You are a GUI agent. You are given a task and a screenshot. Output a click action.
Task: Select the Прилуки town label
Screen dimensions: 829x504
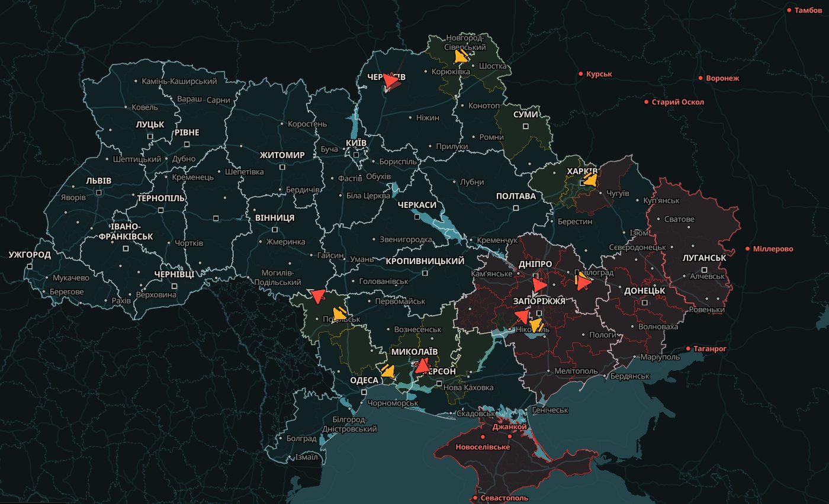click(452, 146)
